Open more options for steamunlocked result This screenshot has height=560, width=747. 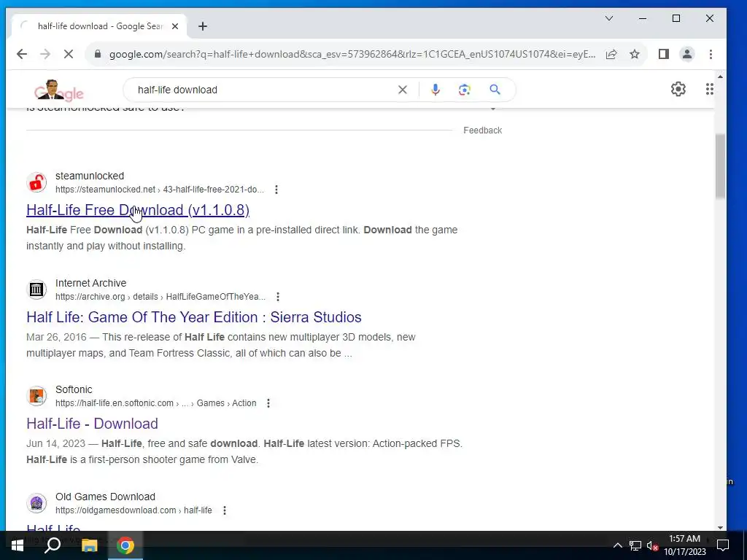pos(276,190)
